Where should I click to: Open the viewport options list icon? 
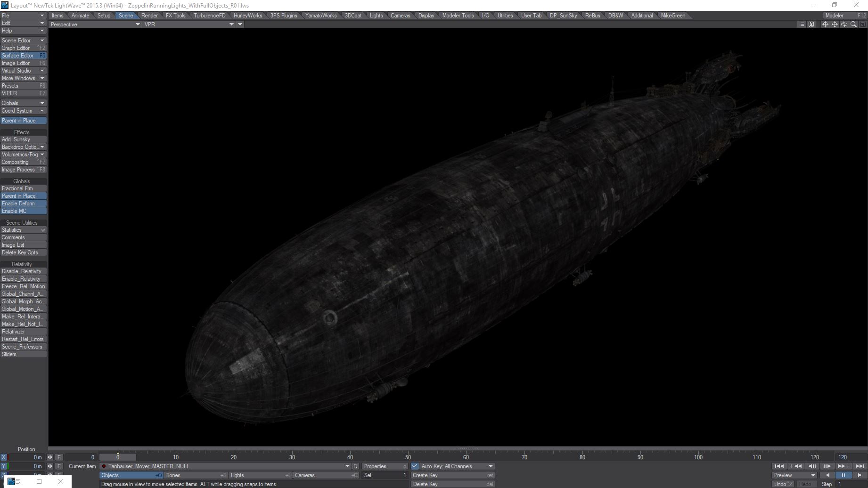pyautogui.click(x=802, y=24)
